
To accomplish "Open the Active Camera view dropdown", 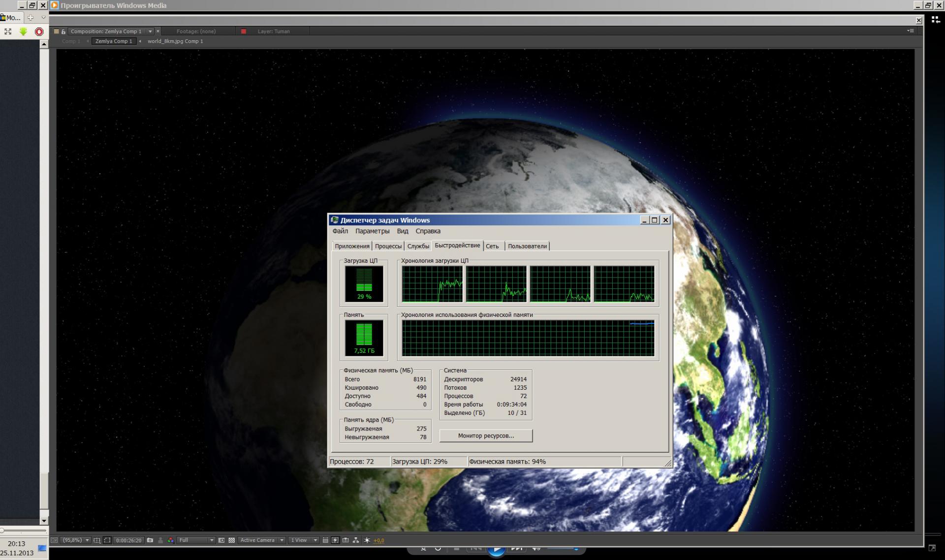I will [x=262, y=540].
